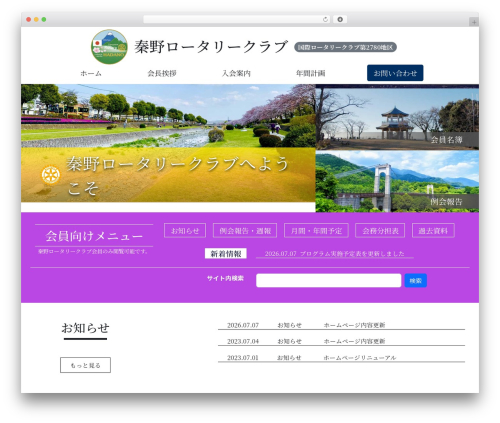
Task: Click the yellow minimize window button
Action: coord(36,19)
